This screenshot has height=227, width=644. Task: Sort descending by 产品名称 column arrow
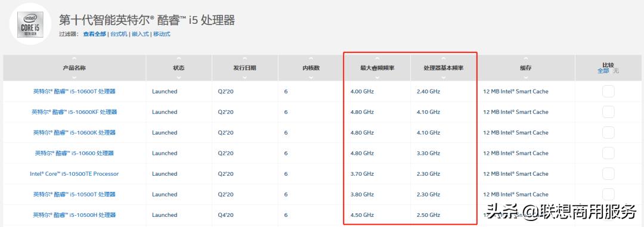coord(75,77)
